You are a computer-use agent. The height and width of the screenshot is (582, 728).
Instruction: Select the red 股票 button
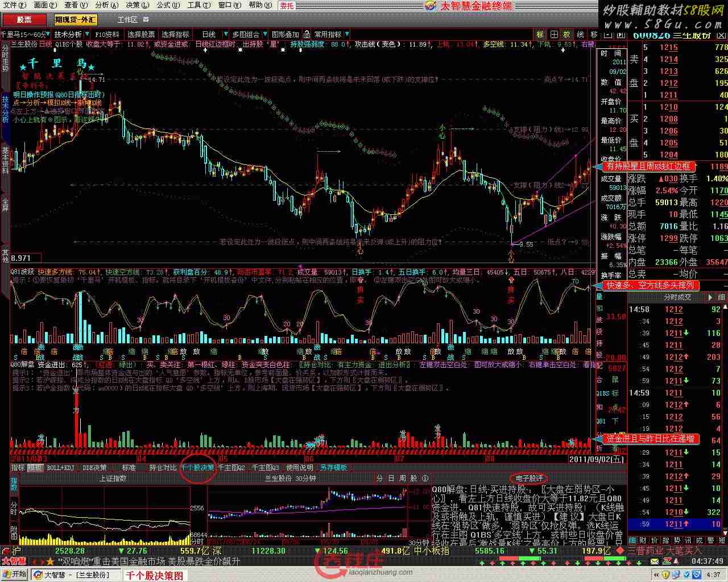24,20
